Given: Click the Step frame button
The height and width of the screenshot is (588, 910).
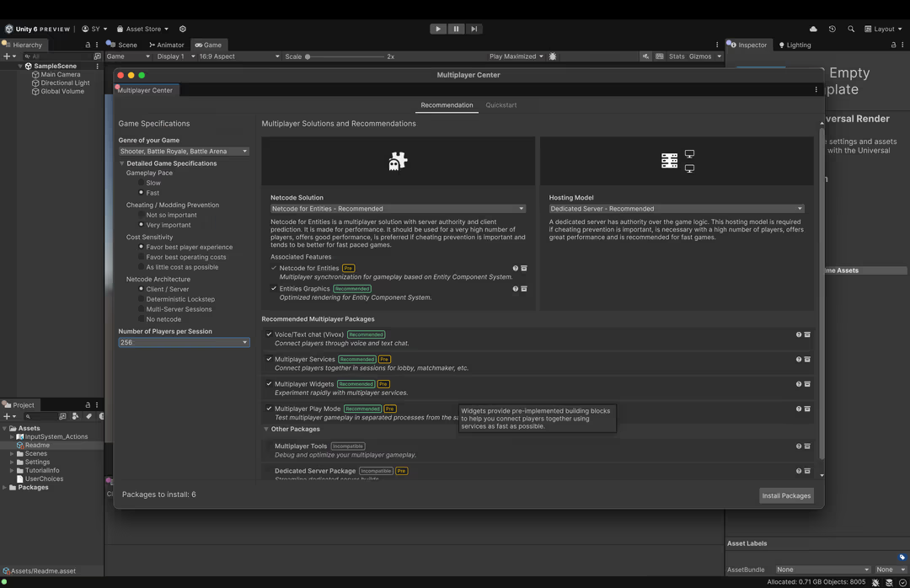Looking at the screenshot, I should coord(474,29).
